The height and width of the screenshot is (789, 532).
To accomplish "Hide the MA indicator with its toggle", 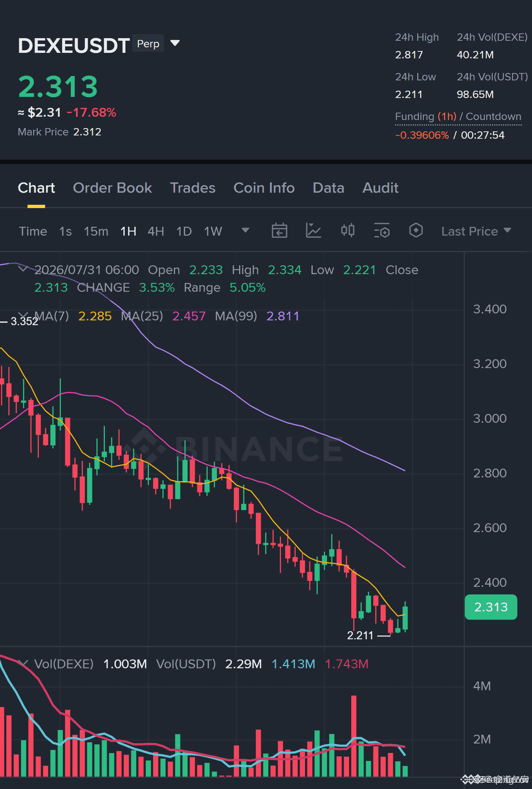I will point(23,315).
